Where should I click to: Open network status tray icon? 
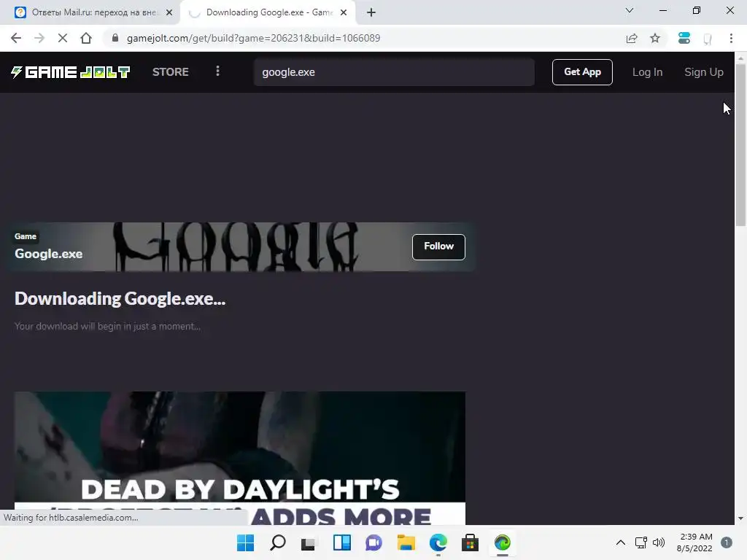(x=640, y=542)
